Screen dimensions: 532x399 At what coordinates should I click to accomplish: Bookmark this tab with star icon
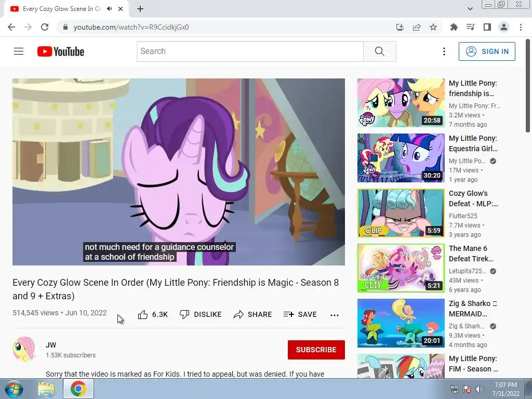coord(433,27)
